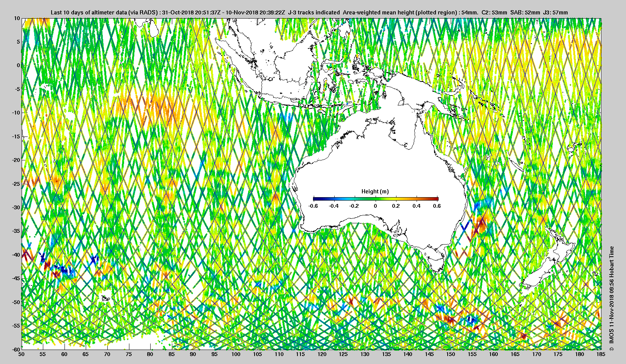Click longitude axis label '115'
Viewport: 626px width, 364px height.
[x=300, y=354]
